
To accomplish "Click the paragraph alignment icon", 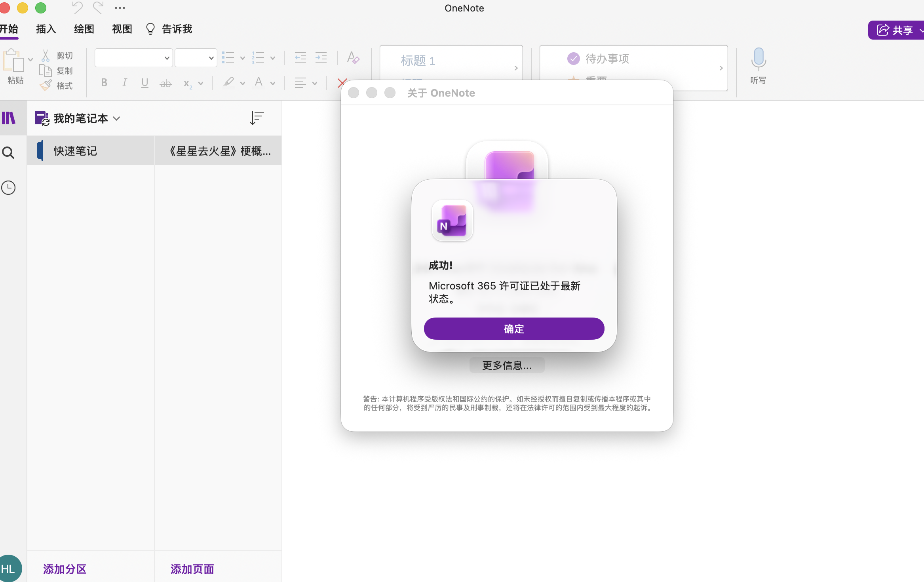I will [300, 83].
